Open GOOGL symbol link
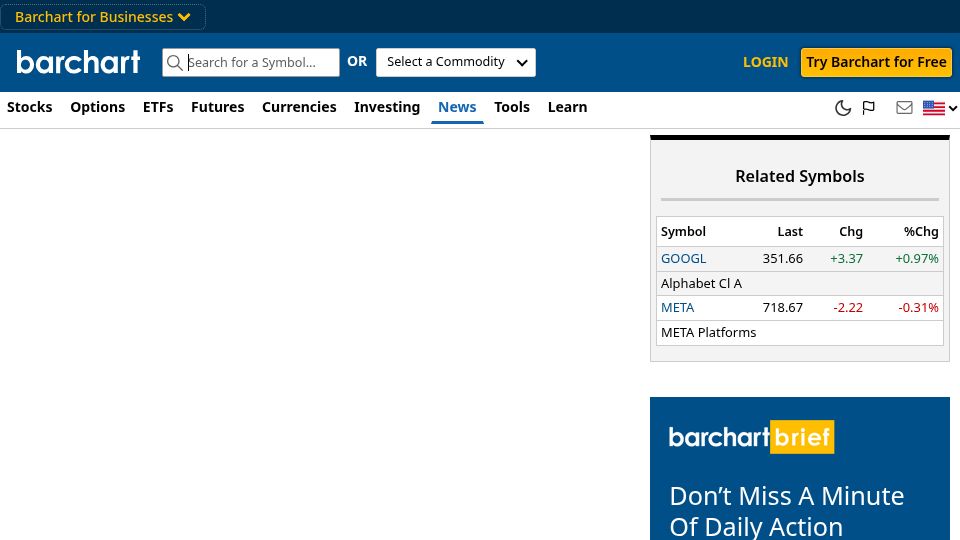 click(x=683, y=258)
